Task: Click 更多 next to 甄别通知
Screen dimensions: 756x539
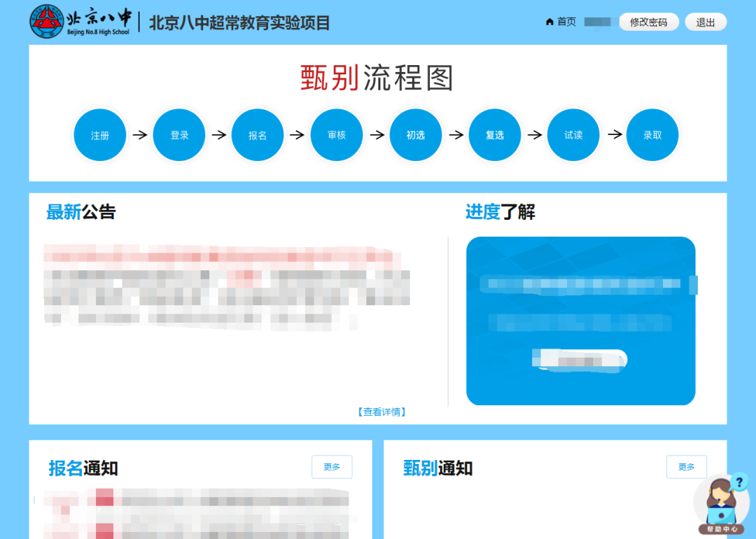Action: click(x=687, y=467)
